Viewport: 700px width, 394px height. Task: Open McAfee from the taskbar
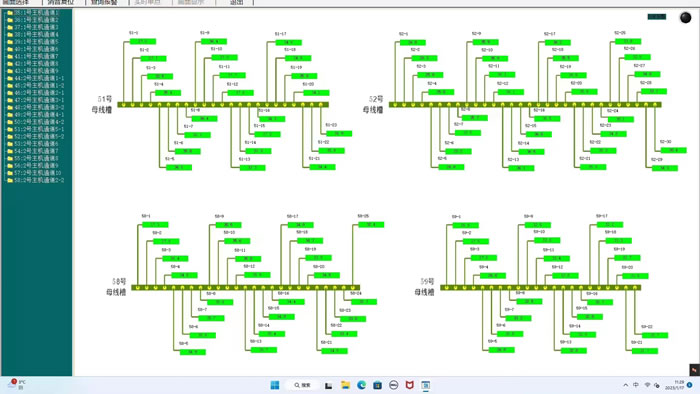coord(410,385)
